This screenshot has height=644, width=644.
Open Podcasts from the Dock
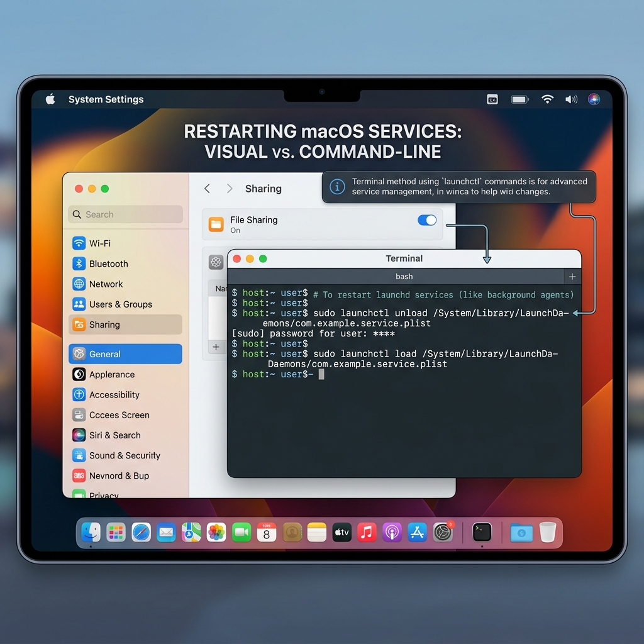392,533
